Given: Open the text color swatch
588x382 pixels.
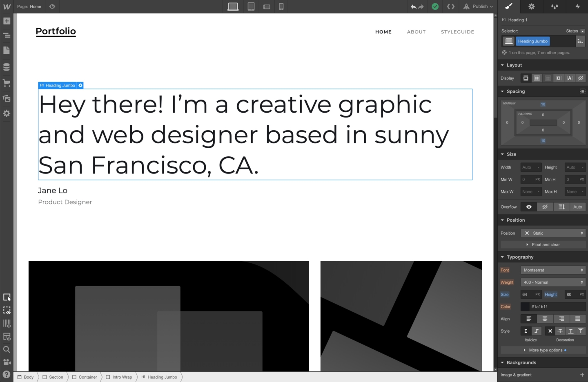Looking at the screenshot, I should point(525,307).
